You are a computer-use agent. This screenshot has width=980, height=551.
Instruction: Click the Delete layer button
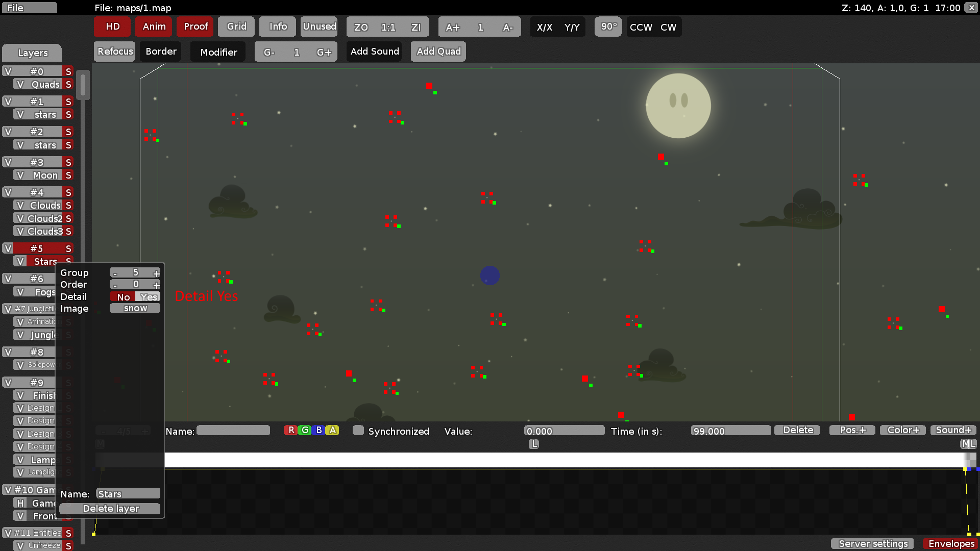[110, 509]
